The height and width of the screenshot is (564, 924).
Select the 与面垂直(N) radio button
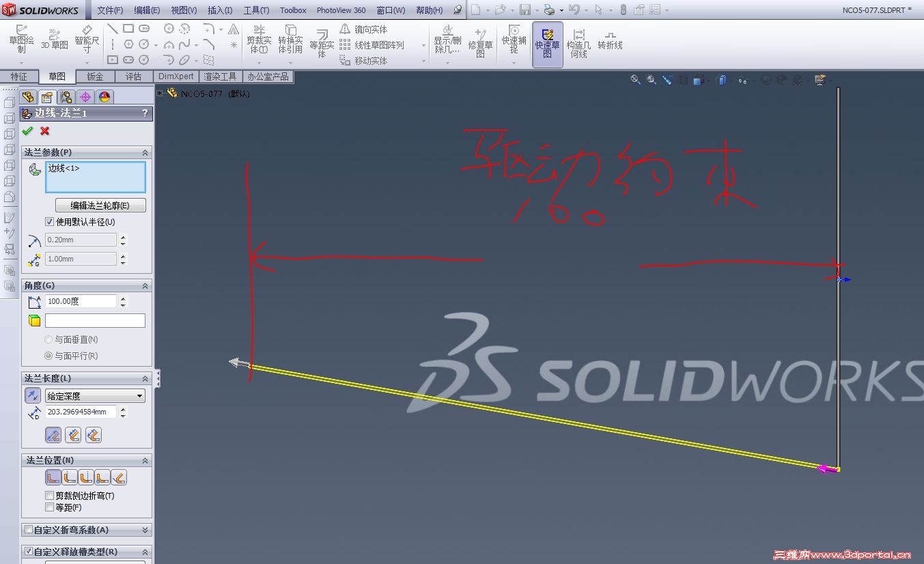tap(48, 339)
